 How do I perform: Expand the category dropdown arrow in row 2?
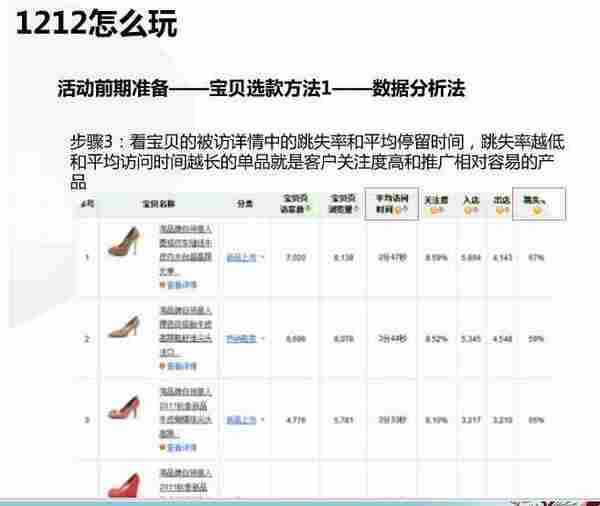(262, 339)
